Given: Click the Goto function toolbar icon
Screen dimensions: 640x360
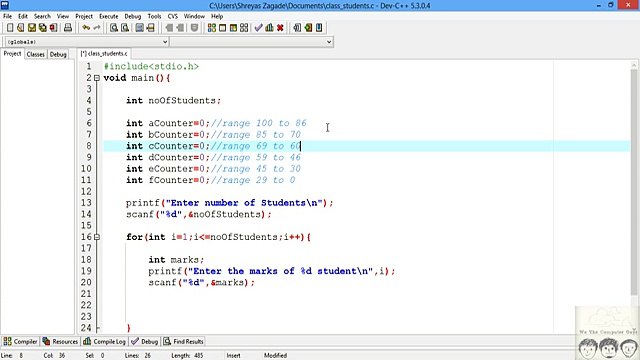Looking at the screenshot, I should coord(140,28).
